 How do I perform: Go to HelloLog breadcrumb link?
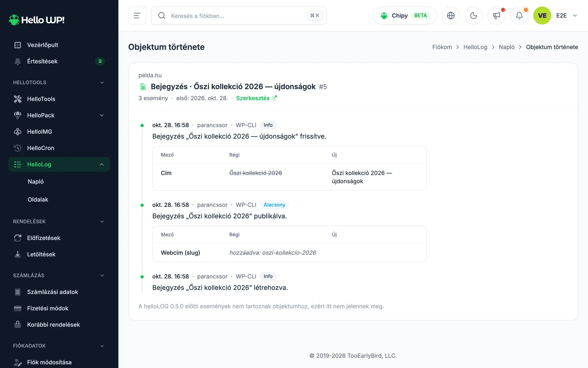(475, 47)
